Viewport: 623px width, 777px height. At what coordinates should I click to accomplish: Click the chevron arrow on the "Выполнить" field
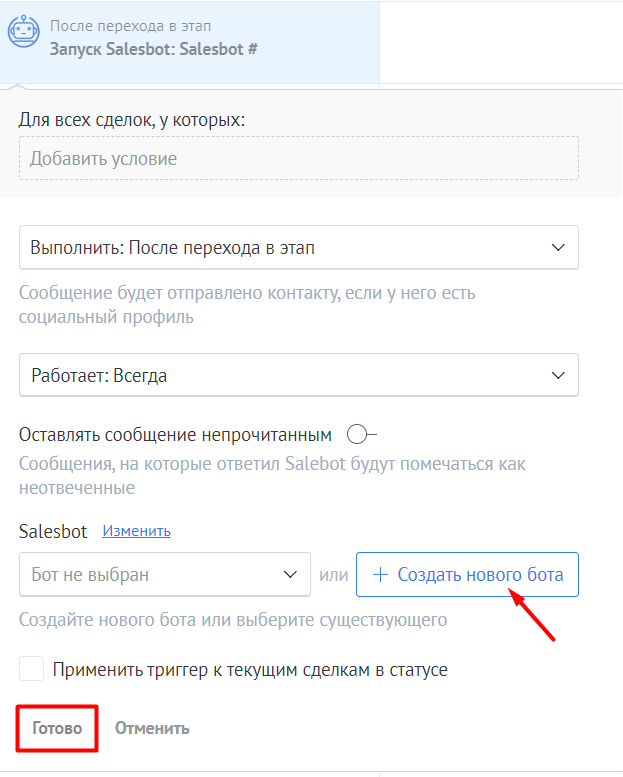click(558, 247)
